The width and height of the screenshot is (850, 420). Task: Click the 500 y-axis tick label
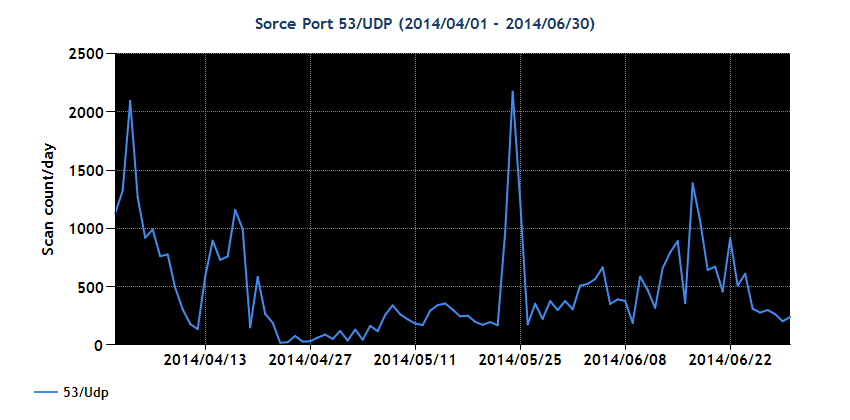[x=90, y=286]
